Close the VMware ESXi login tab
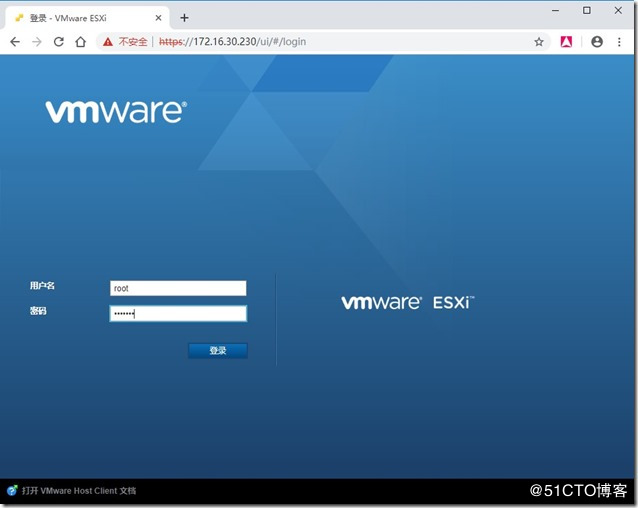This screenshot has height=508, width=638. point(158,18)
